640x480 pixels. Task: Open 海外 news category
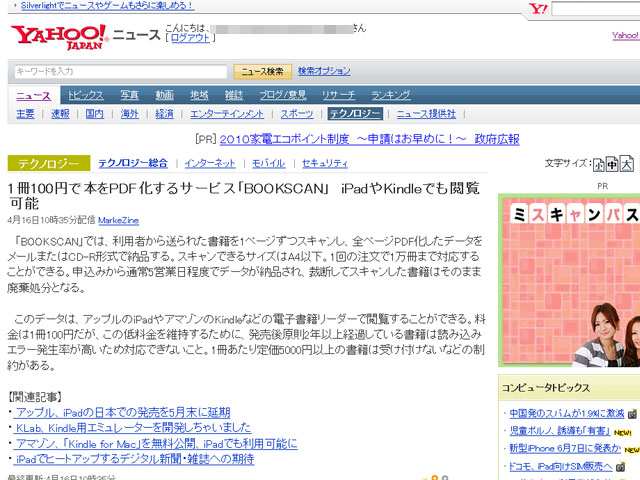129,114
